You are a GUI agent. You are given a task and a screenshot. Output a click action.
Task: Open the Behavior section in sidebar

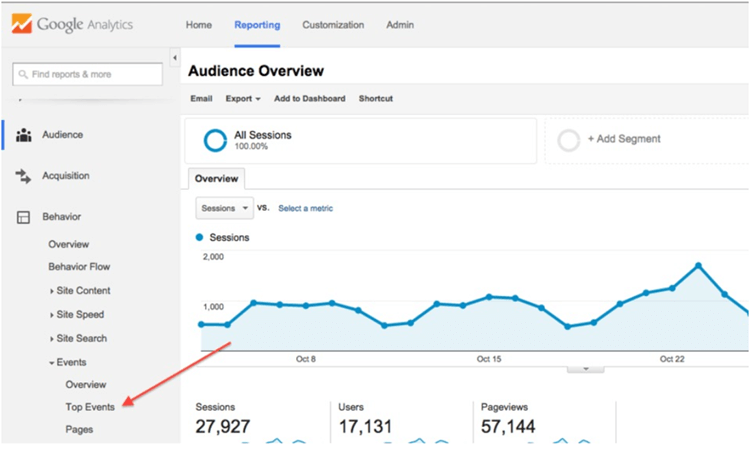click(62, 217)
